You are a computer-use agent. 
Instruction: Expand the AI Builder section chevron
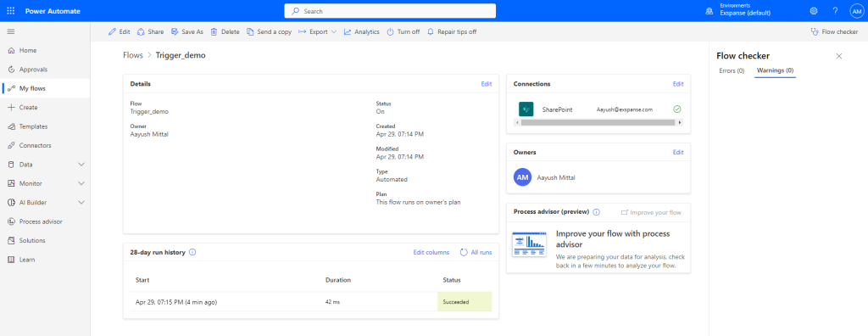click(81, 203)
